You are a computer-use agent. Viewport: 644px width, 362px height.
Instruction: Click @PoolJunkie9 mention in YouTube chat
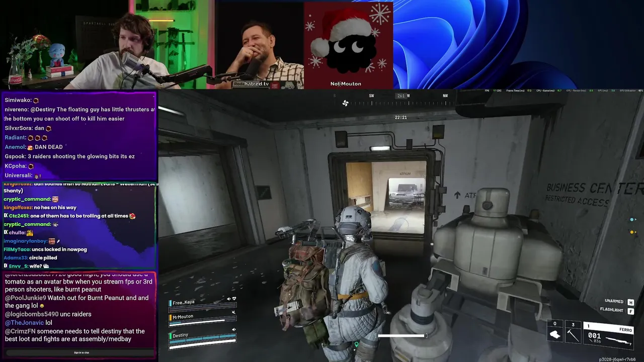pos(26,298)
